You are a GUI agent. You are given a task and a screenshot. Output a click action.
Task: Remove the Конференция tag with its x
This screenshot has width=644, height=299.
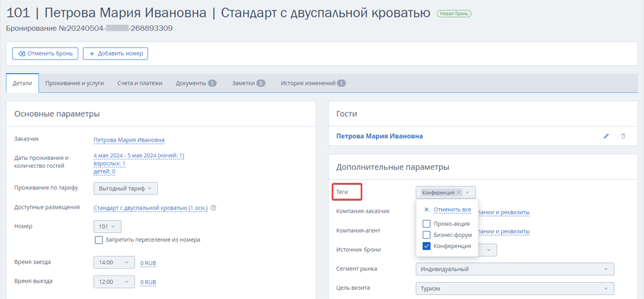459,192
